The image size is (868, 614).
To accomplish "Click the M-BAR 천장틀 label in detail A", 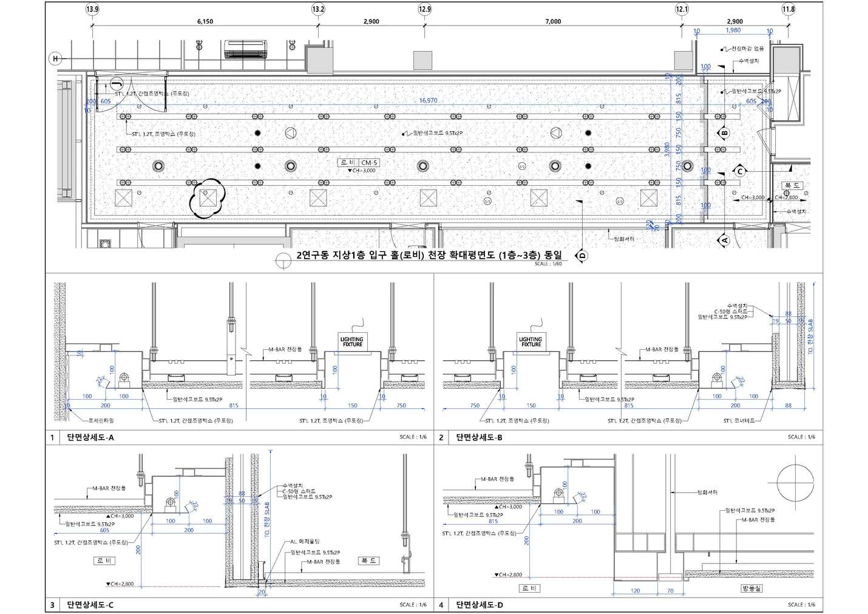I will pos(285,350).
